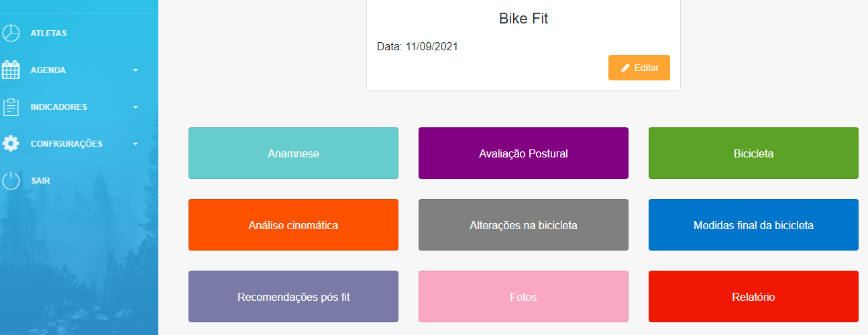The width and height of the screenshot is (868, 335).
Task: Open Análise cinemática
Action: (x=293, y=225)
